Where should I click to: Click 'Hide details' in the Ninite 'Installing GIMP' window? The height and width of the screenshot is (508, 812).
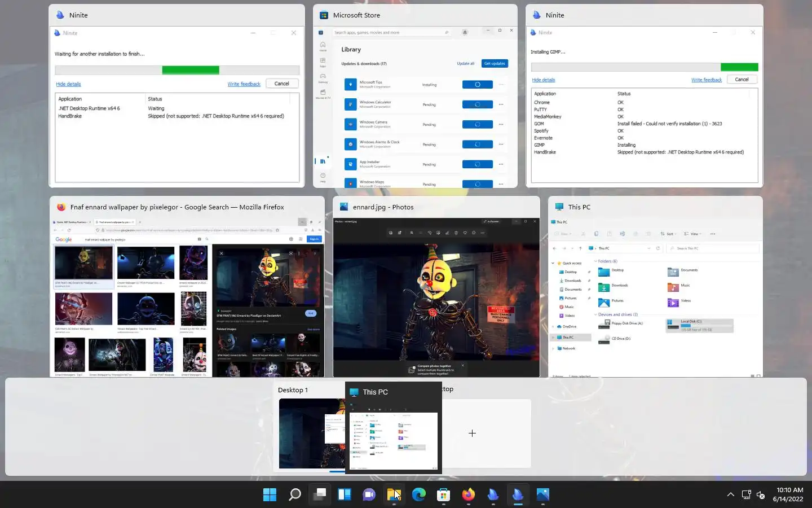click(544, 80)
